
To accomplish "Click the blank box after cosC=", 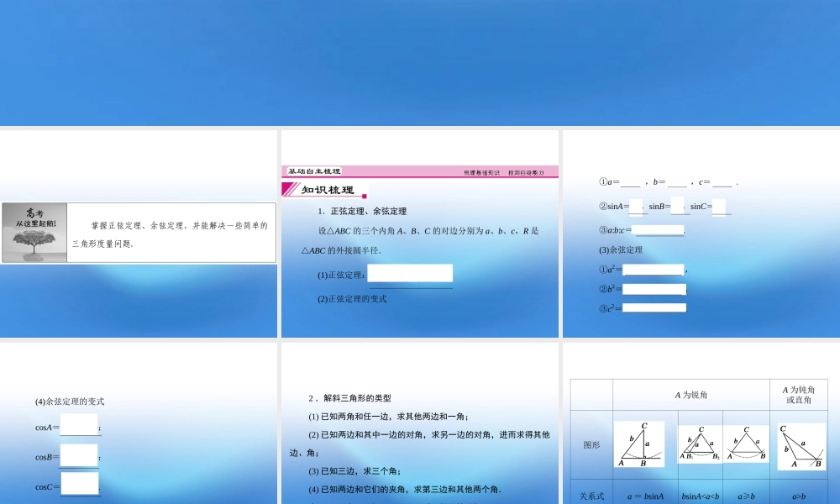I will (x=80, y=483).
